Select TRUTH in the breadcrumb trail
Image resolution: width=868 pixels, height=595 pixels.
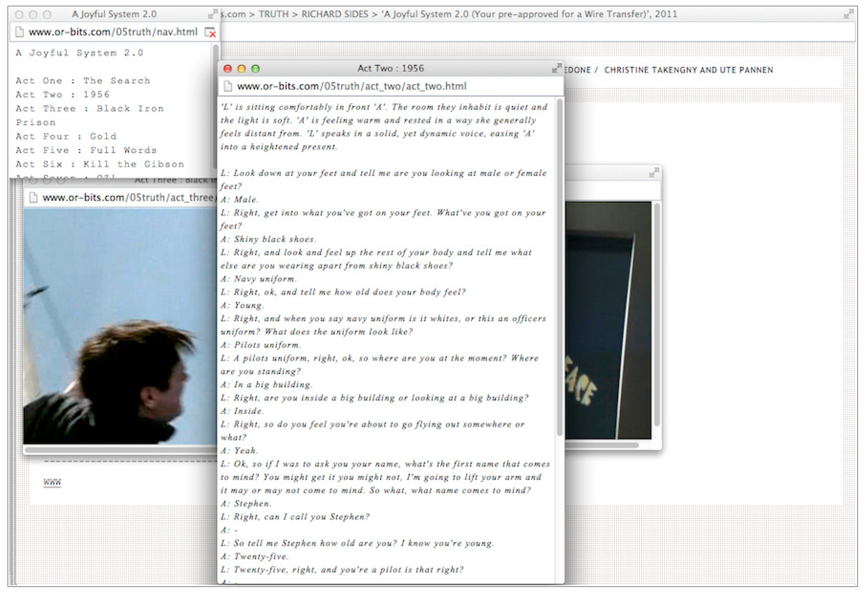[273, 14]
